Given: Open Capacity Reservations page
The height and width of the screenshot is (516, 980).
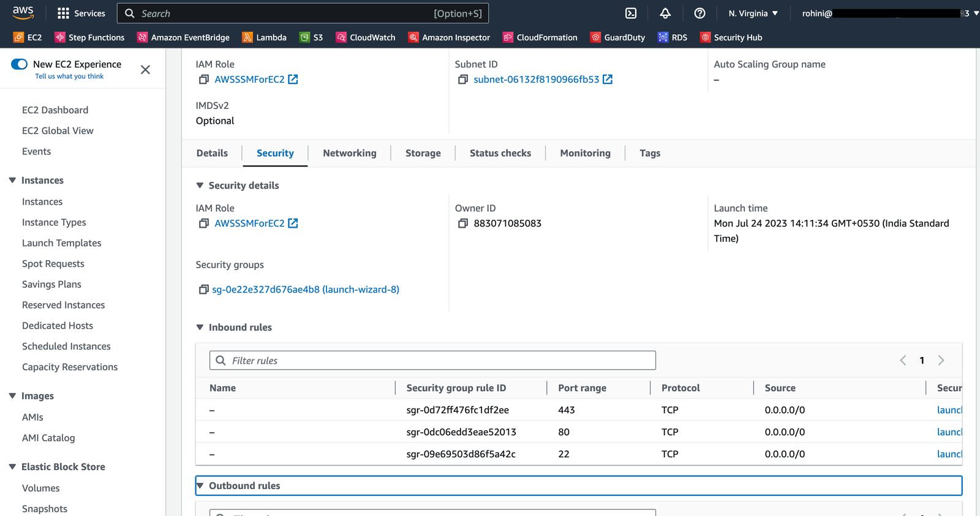Looking at the screenshot, I should [70, 367].
